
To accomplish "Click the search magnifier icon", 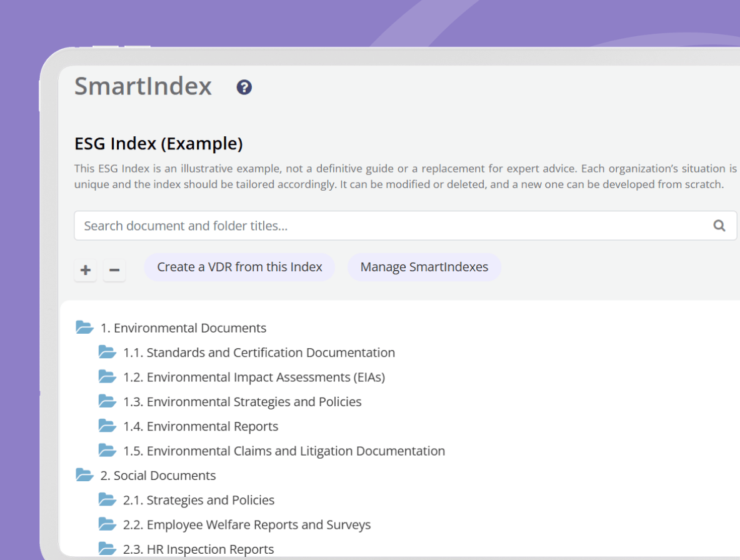I will 719,226.
